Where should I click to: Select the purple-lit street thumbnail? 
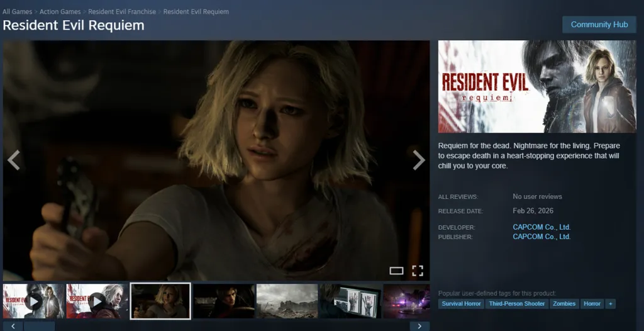tap(407, 301)
